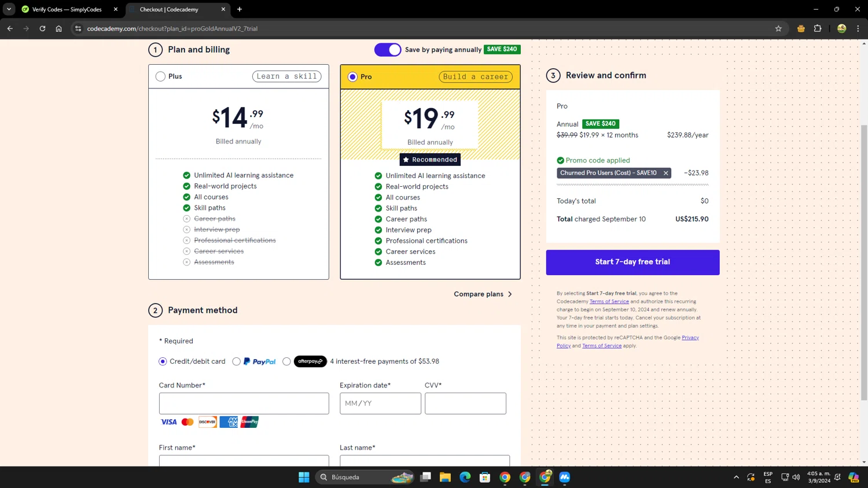This screenshot has width=868, height=488.
Task: Focus the Card Number field
Action: click(x=244, y=404)
